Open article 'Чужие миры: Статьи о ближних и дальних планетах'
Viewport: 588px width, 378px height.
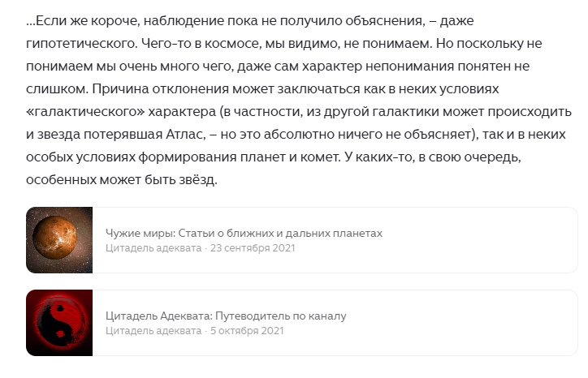click(x=244, y=233)
